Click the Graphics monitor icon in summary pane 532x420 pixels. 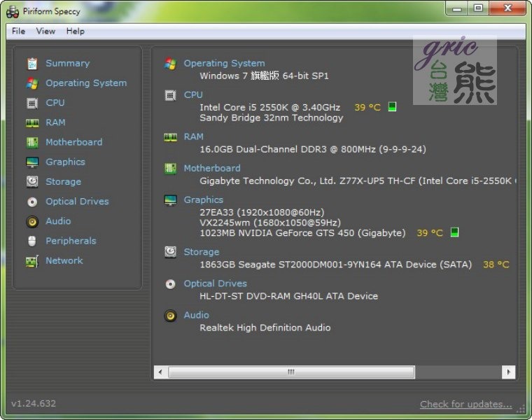[x=170, y=200]
